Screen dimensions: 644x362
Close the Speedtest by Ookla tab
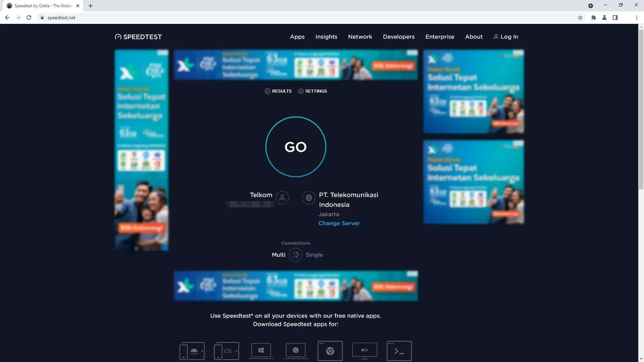click(78, 6)
